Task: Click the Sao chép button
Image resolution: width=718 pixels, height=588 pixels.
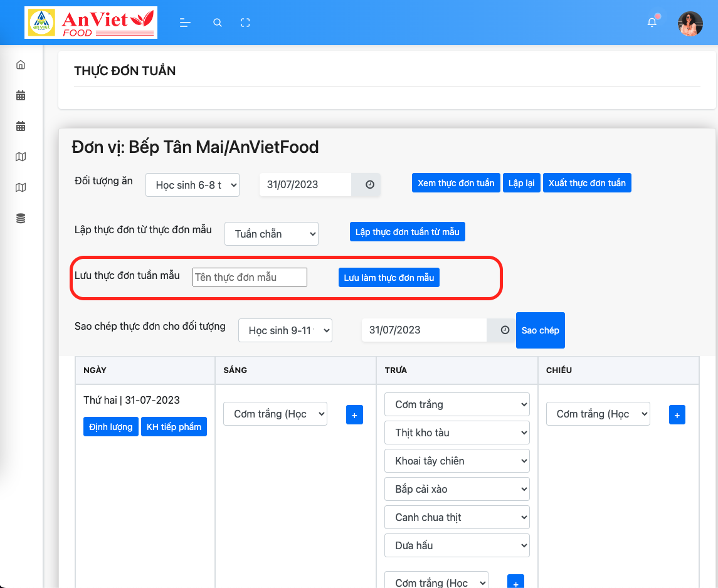Action: [540, 330]
